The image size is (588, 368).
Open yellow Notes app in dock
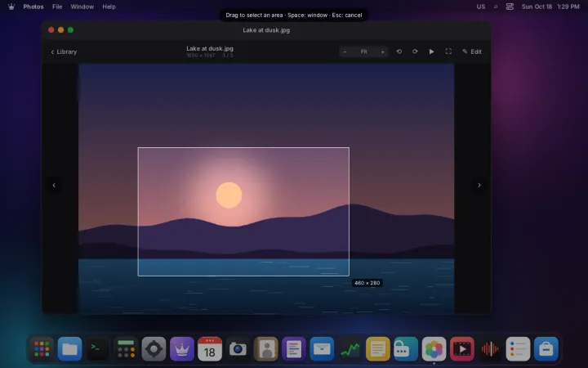[377, 349]
